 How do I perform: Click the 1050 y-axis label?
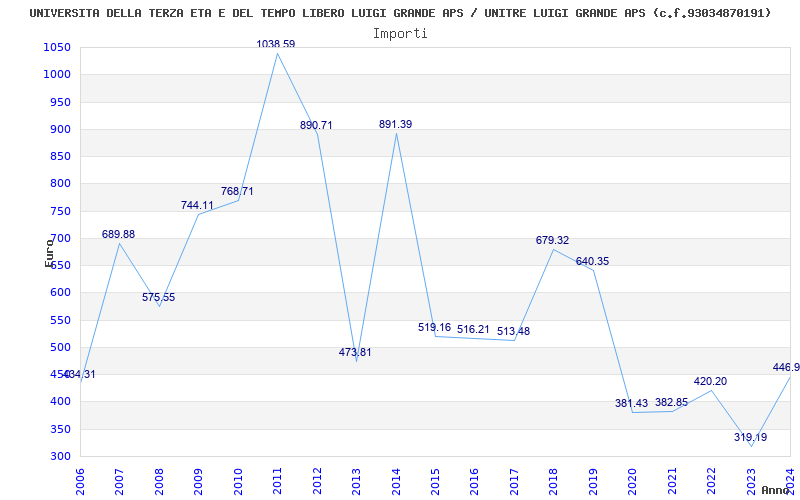tap(60, 47)
